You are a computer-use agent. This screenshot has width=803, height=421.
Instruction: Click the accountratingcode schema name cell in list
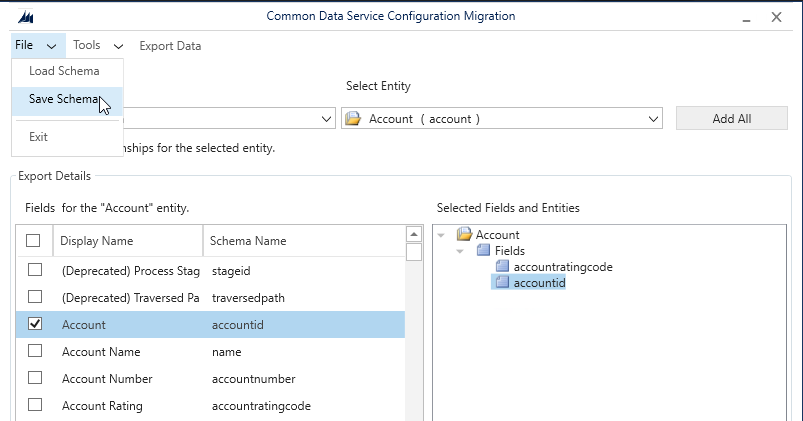tap(261, 406)
